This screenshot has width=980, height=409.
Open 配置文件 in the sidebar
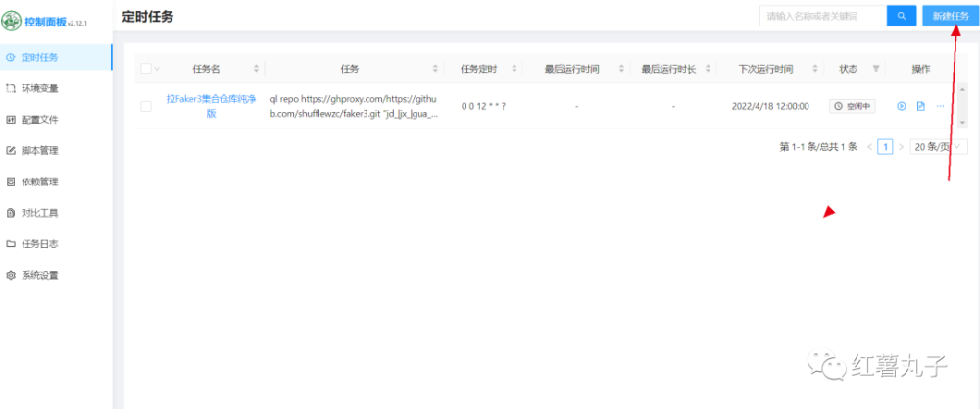[56, 120]
